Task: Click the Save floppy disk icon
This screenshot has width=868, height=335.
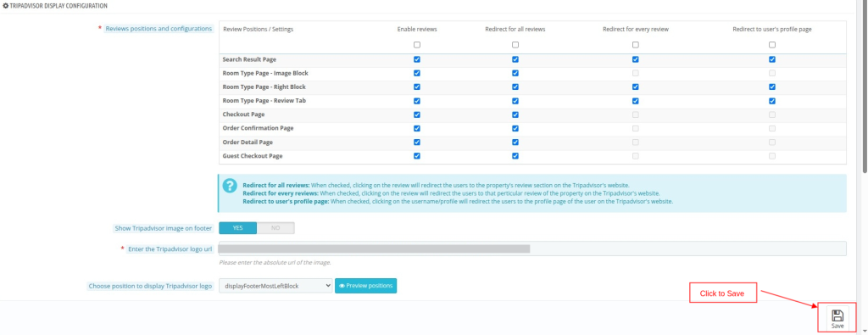Action: click(837, 315)
